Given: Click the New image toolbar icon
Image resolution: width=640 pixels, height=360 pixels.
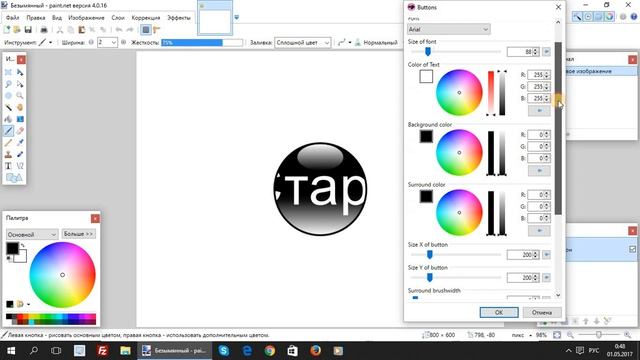Looking at the screenshot, I should tap(7, 29).
